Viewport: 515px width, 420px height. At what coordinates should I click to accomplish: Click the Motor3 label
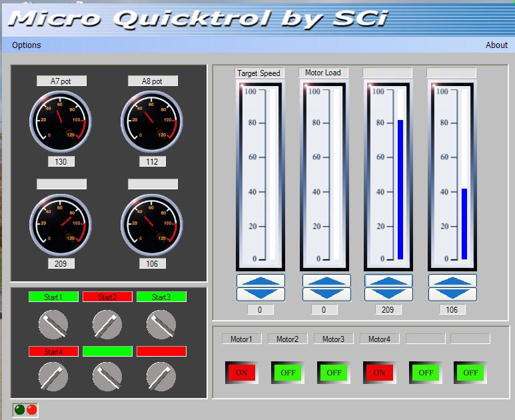(333, 339)
